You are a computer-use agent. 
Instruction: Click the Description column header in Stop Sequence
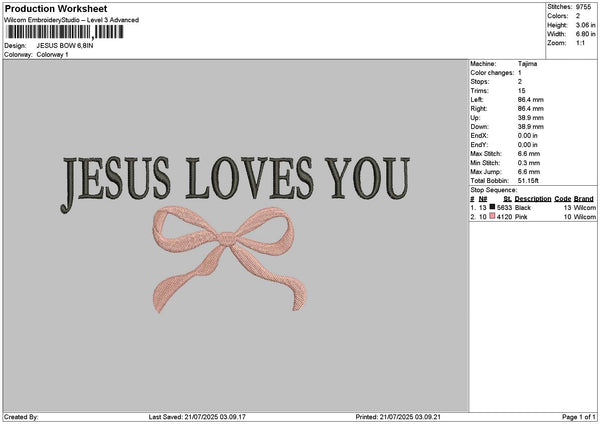pyautogui.click(x=533, y=199)
